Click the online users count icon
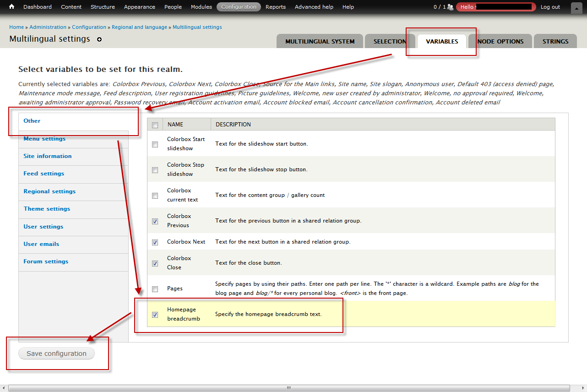Image resolution: width=587 pixels, height=392 pixels. pyautogui.click(x=450, y=7)
